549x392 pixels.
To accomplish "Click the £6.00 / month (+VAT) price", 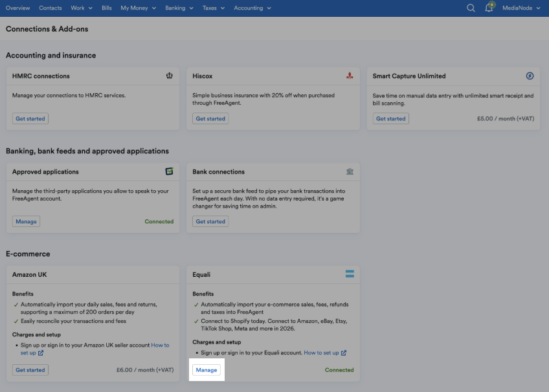I will [145, 370].
